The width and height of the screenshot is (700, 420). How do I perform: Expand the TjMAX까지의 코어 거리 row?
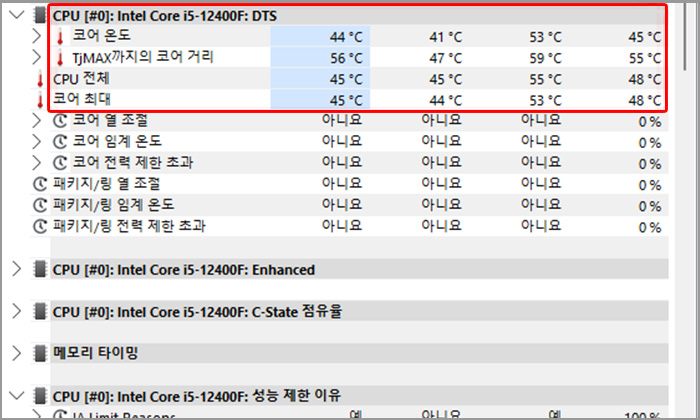(x=37, y=57)
